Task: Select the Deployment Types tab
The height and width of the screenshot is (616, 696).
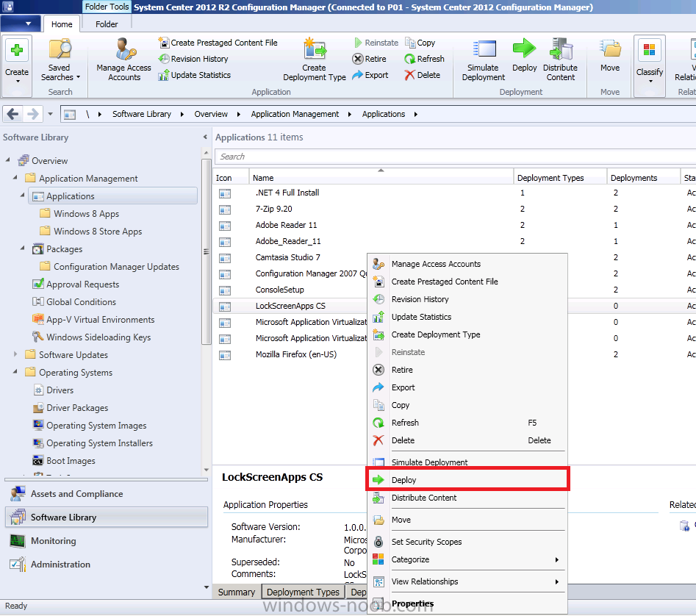Action: pyautogui.click(x=304, y=592)
